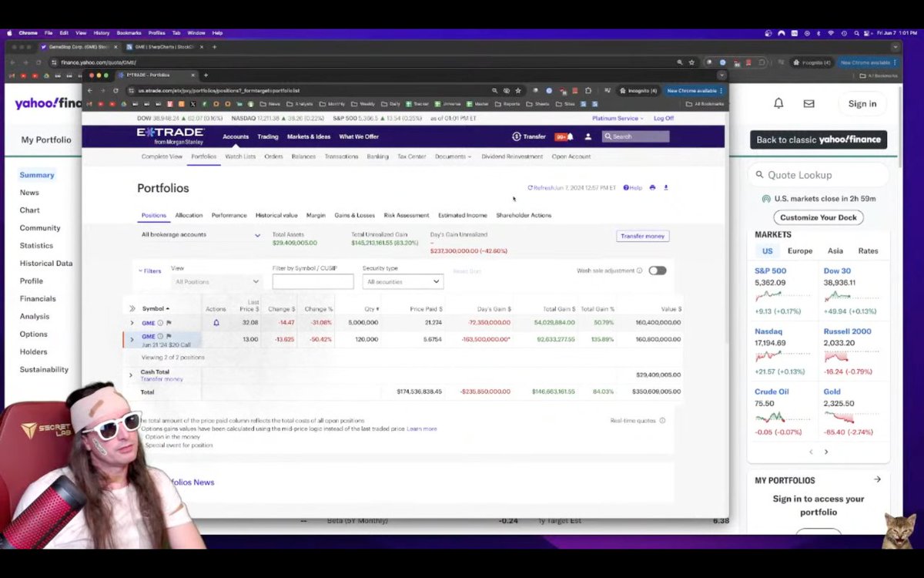
Task: Click New Chrome available button in E*TRADE window
Action: click(x=695, y=90)
